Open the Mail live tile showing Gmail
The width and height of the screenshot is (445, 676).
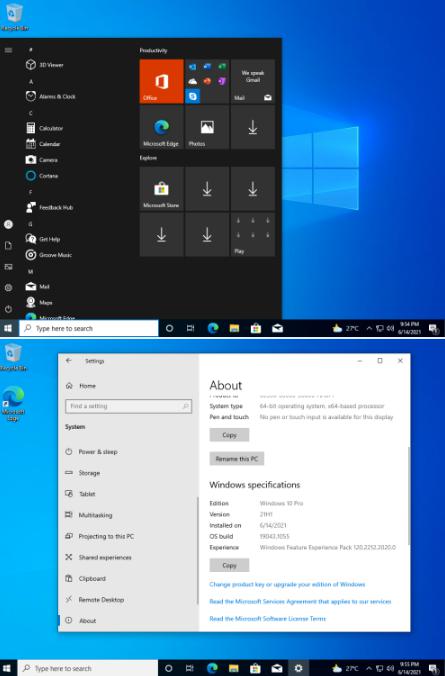pos(253,81)
